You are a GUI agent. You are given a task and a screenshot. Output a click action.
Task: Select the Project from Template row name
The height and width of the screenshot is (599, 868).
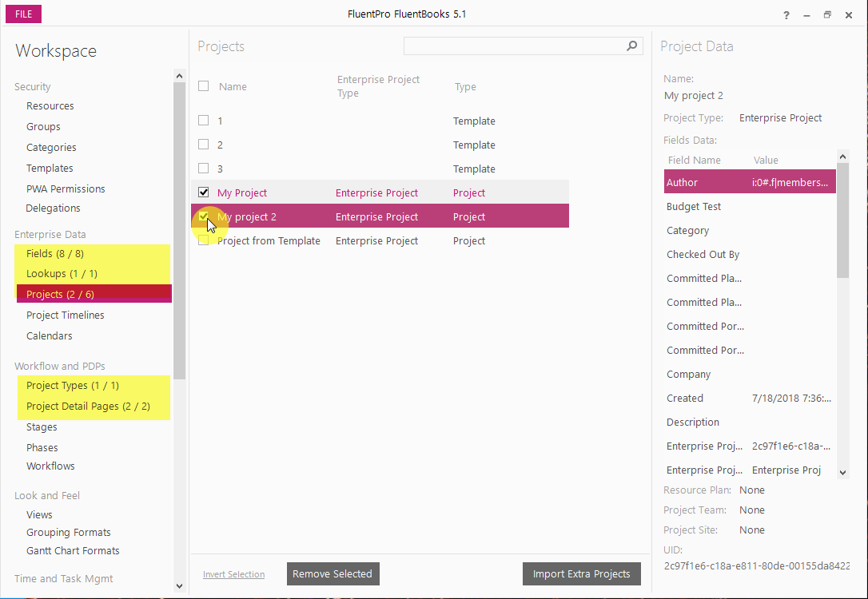[x=269, y=240]
